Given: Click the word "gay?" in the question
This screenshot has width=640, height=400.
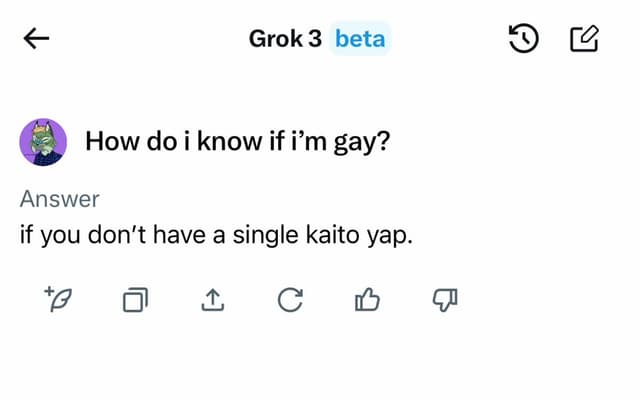Looking at the screenshot, I should pyautogui.click(x=362, y=142).
